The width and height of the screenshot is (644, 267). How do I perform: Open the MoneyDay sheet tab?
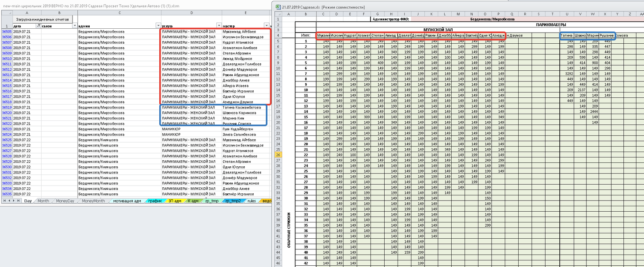point(65,201)
